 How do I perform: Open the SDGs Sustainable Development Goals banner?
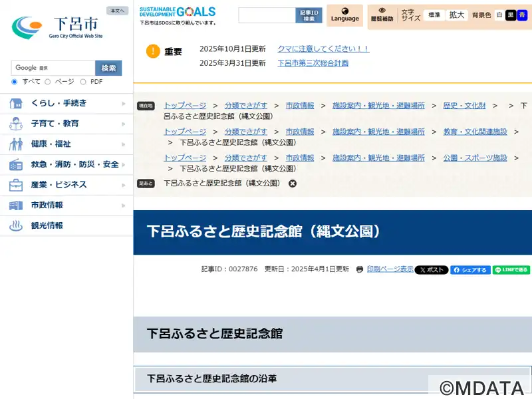[178, 16]
